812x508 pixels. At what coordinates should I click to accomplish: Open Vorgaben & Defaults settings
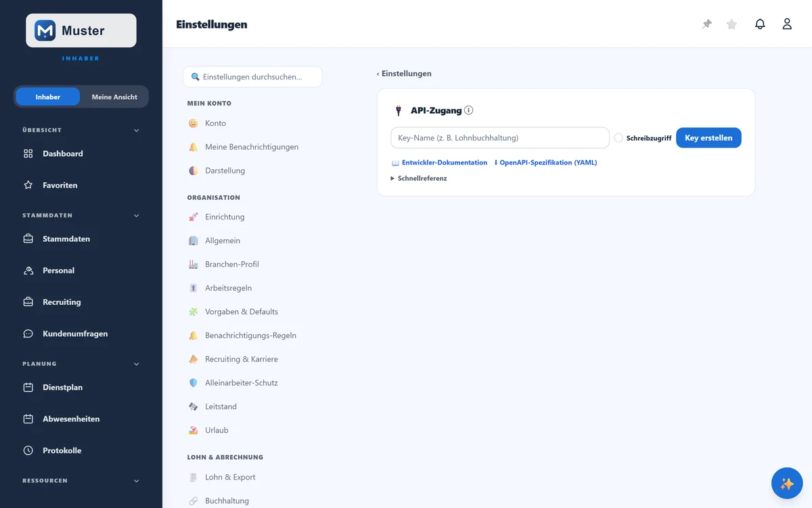(x=252, y=312)
